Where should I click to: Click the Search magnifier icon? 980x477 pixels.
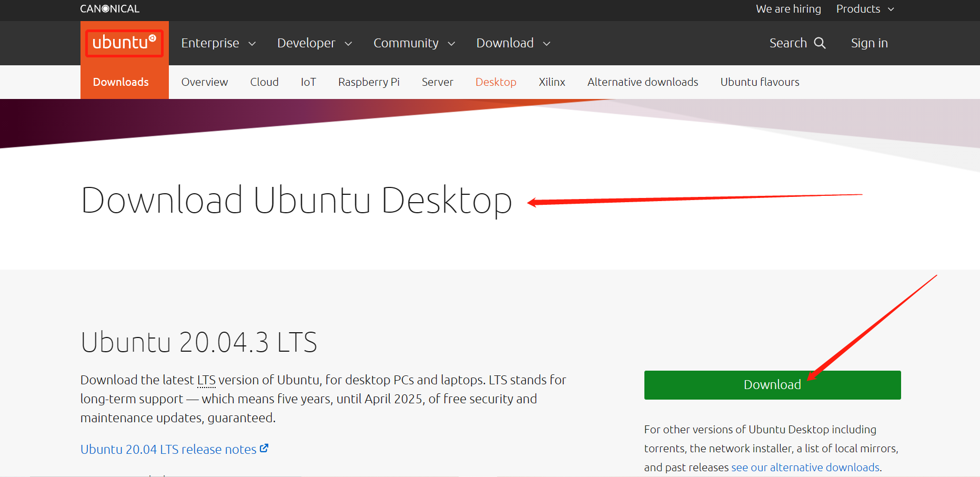tap(820, 43)
